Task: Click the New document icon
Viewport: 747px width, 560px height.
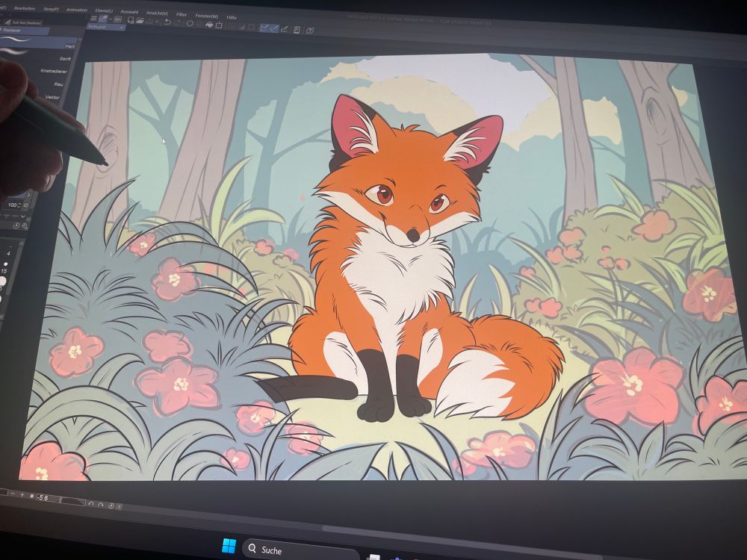Action: click(131, 20)
